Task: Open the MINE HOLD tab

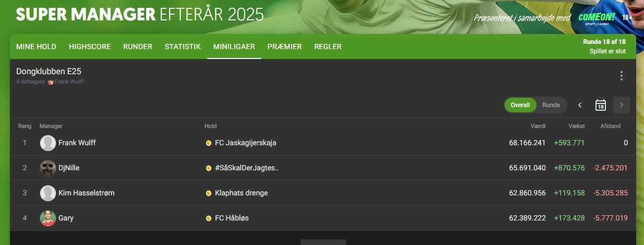Action: coord(37,46)
